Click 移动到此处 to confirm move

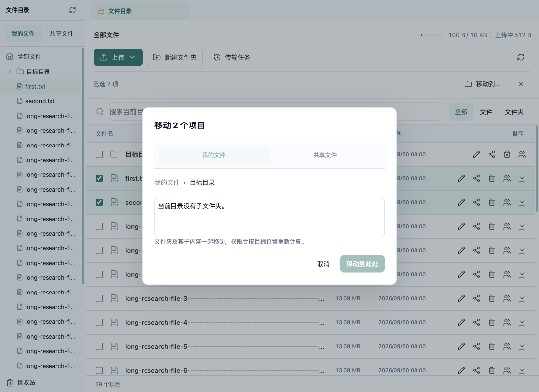362,264
